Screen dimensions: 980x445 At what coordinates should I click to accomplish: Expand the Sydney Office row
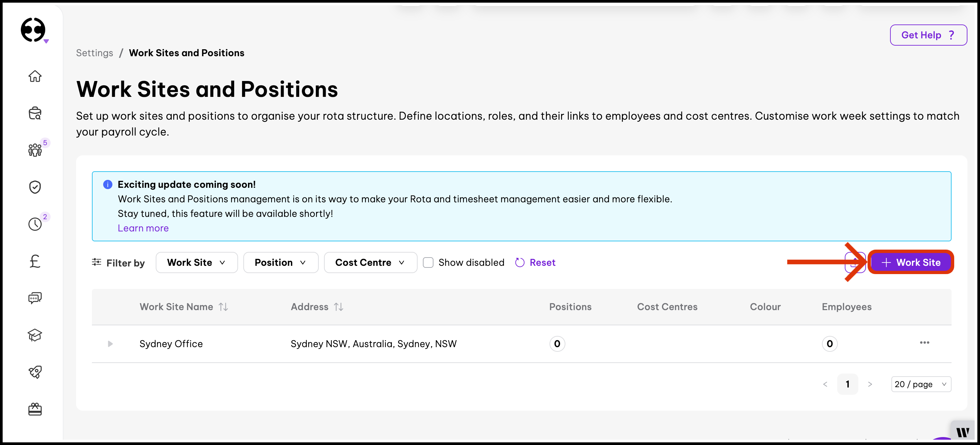click(110, 344)
